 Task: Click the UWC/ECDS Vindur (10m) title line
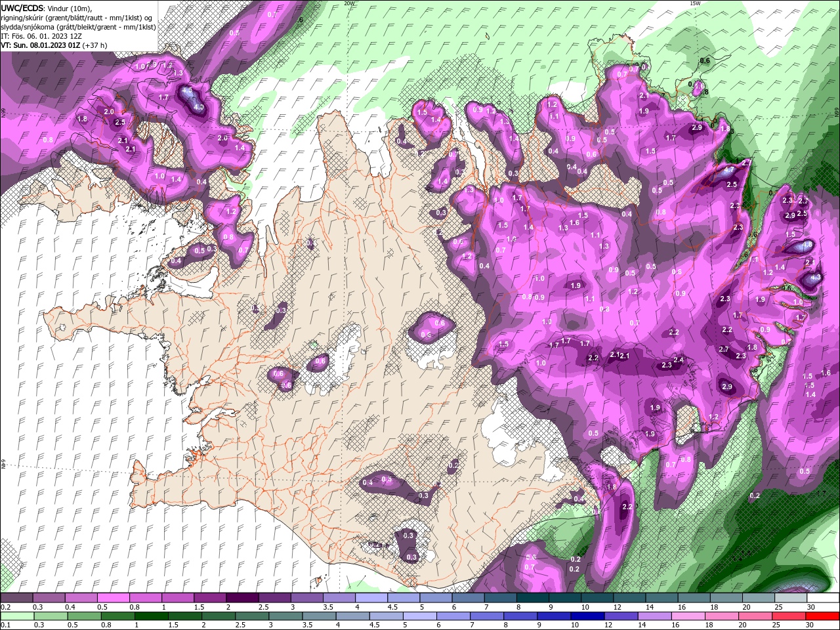point(47,7)
